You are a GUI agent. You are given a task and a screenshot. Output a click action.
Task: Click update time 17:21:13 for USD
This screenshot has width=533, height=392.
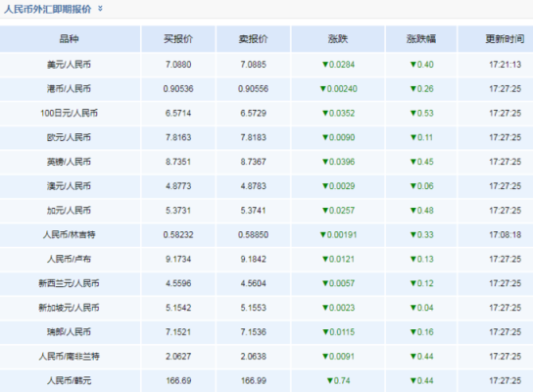(x=506, y=65)
